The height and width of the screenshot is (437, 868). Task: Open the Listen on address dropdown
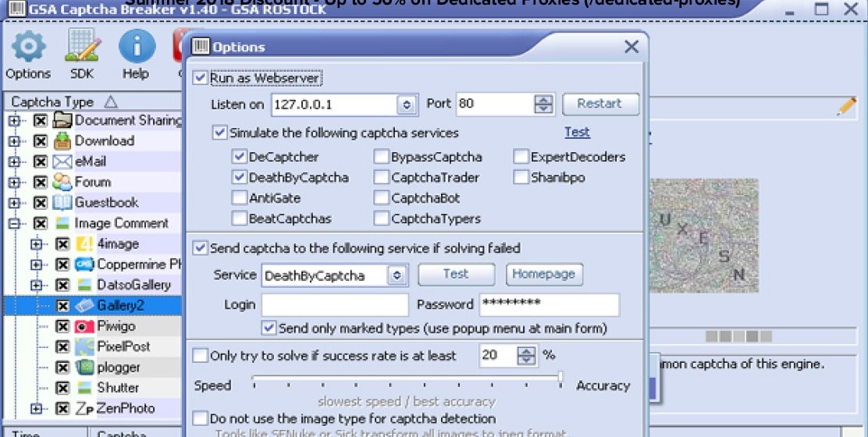coord(407,105)
